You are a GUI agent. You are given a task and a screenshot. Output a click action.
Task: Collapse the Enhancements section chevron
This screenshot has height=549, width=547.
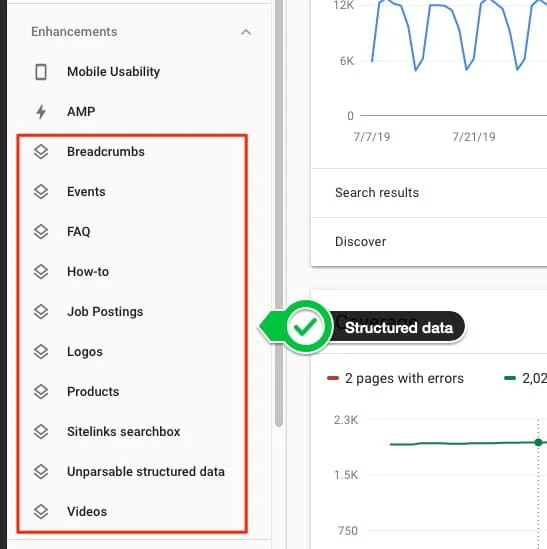tap(246, 32)
